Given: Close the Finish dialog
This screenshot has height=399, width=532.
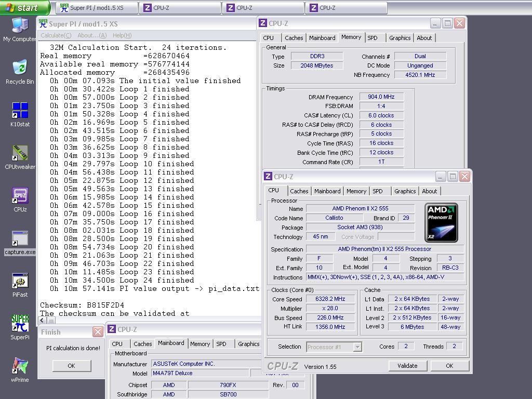Looking at the screenshot, I should [98, 332].
